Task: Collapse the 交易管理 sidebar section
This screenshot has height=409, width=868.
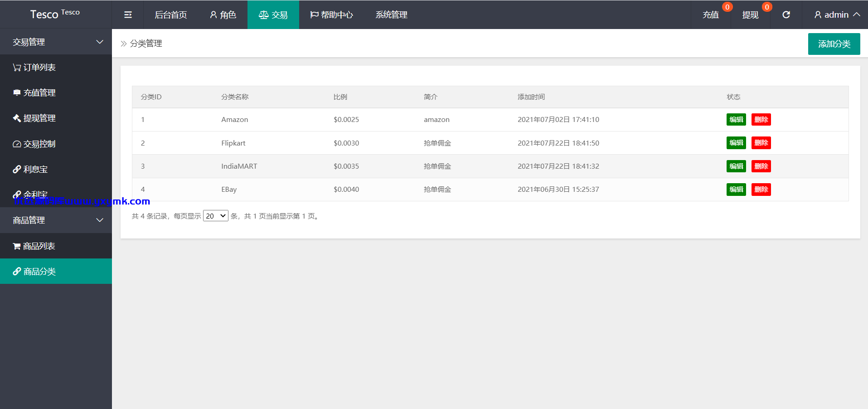Action: 56,42
